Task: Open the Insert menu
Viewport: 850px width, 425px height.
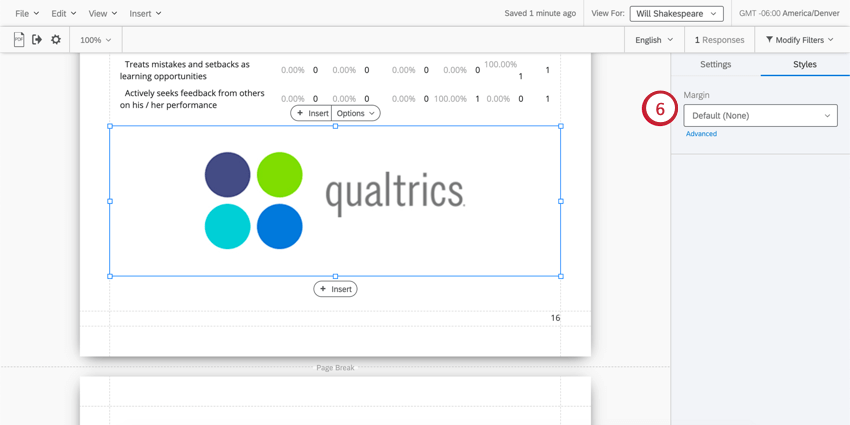Action: (x=145, y=14)
